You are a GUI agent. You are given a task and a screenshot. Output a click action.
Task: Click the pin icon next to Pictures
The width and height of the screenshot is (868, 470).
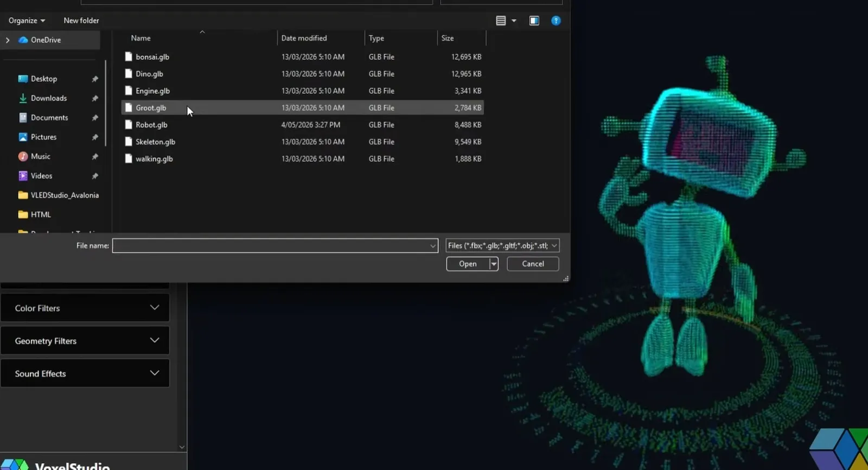coord(95,137)
